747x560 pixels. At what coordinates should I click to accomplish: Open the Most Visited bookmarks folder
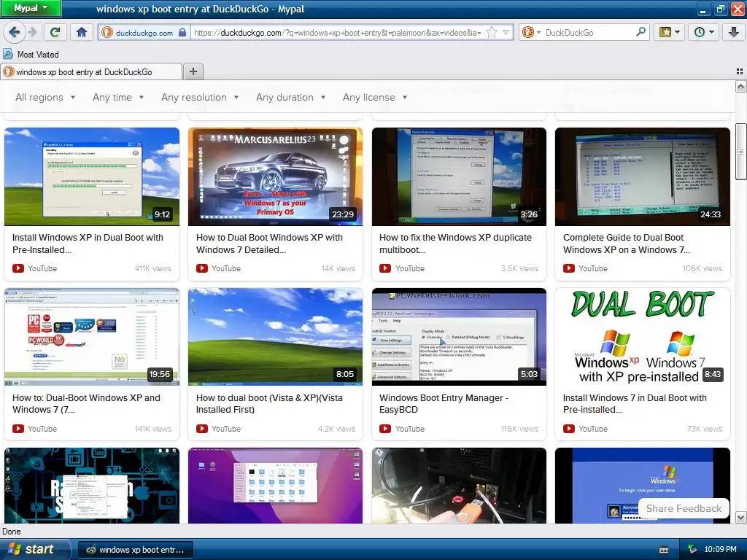tap(31, 54)
